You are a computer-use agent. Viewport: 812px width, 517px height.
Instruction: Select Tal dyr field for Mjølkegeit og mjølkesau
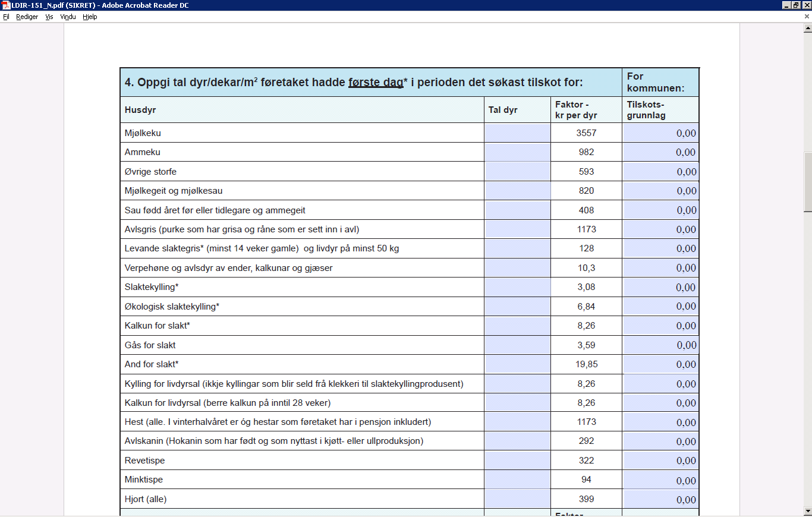[x=517, y=191]
